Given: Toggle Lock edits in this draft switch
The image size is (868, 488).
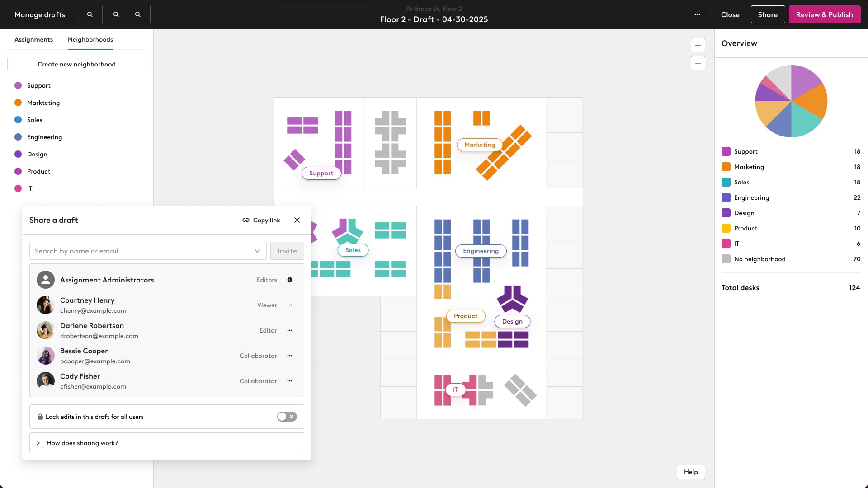Looking at the screenshot, I should tap(287, 417).
